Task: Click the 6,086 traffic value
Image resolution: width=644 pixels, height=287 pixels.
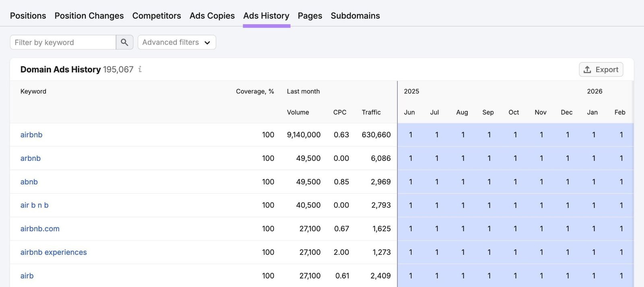Action: 381,158
